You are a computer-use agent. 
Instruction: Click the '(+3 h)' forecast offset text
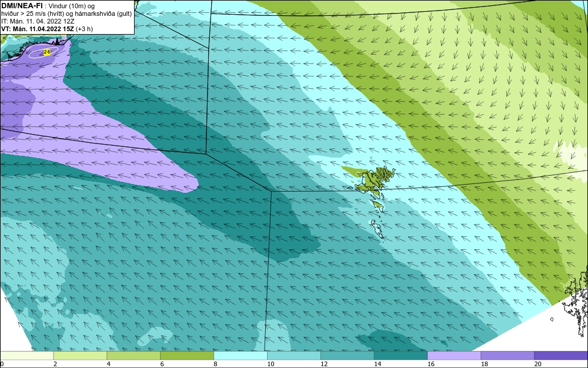(84, 29)
